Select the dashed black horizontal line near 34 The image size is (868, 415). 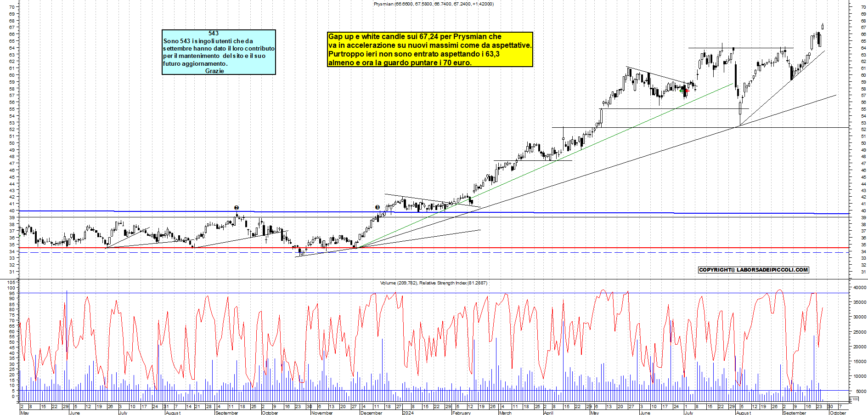[x=434, y=252]
